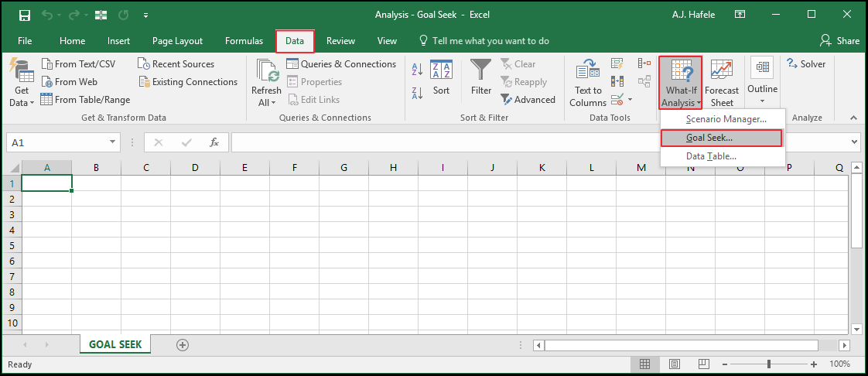This screenshot has height=376, width=868.
Task: Expand the Refresh All dropdown arrow
Action: (275, 103)
